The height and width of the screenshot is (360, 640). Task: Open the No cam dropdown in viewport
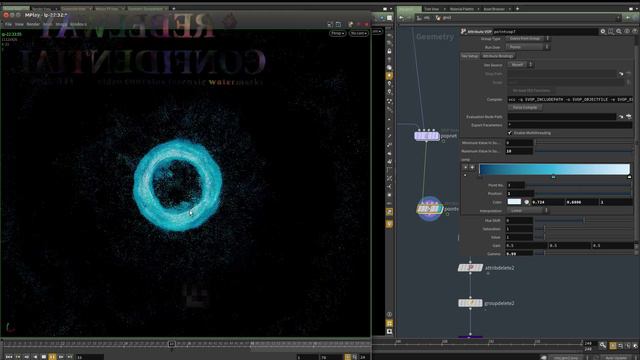358,33
